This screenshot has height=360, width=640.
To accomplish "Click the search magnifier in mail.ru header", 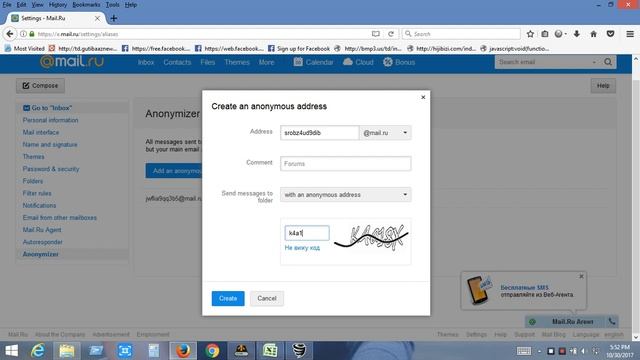I will click(x=608, y=62).
